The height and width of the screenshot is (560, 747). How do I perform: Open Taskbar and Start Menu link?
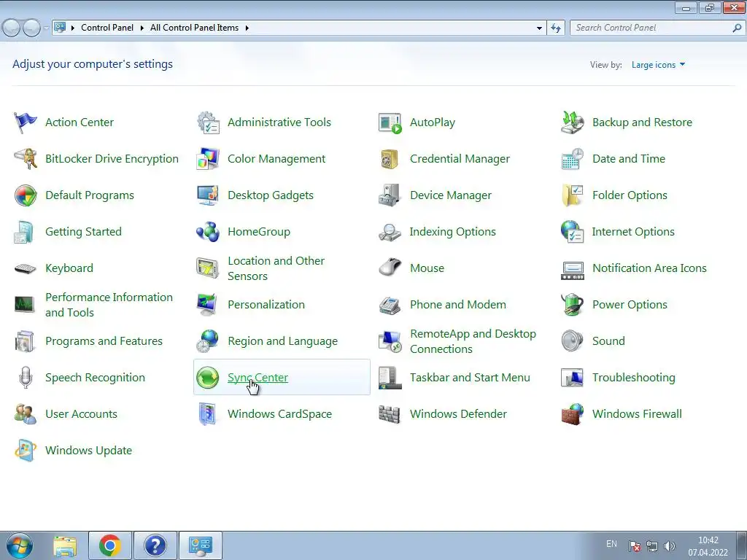pos(470,378)
